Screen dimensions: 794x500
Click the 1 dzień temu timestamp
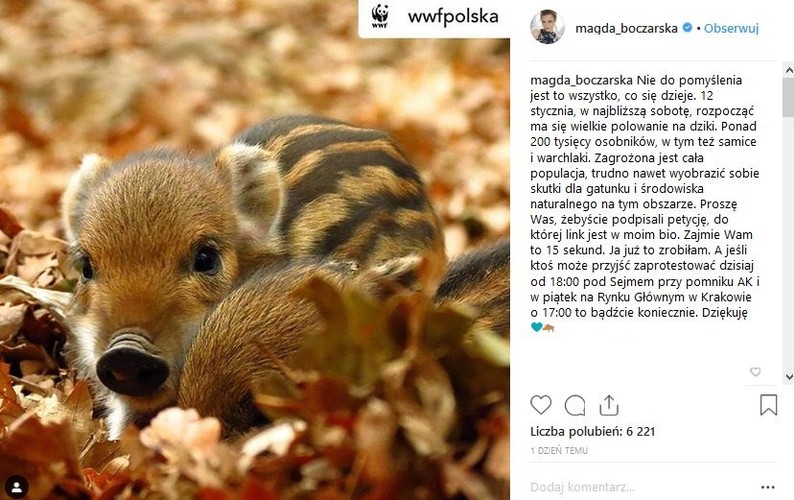(x=558, y=451)
